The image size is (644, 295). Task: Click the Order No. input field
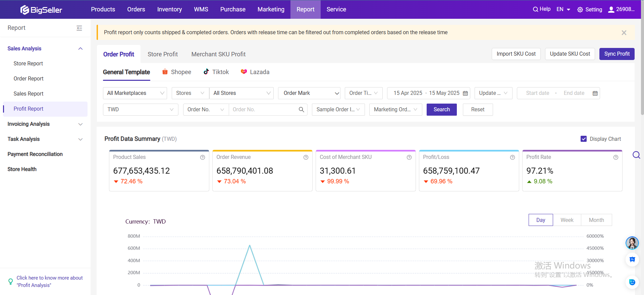click(x=263, y=110)
